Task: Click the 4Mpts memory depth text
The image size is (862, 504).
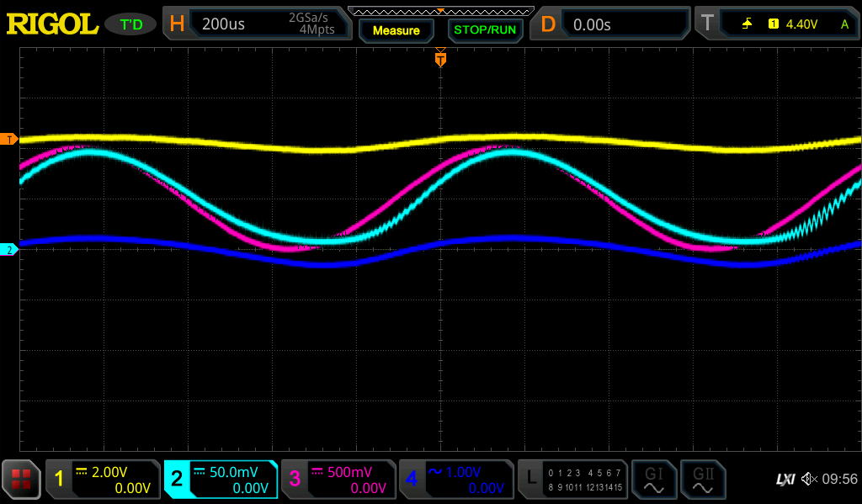Action: point(317,29)
